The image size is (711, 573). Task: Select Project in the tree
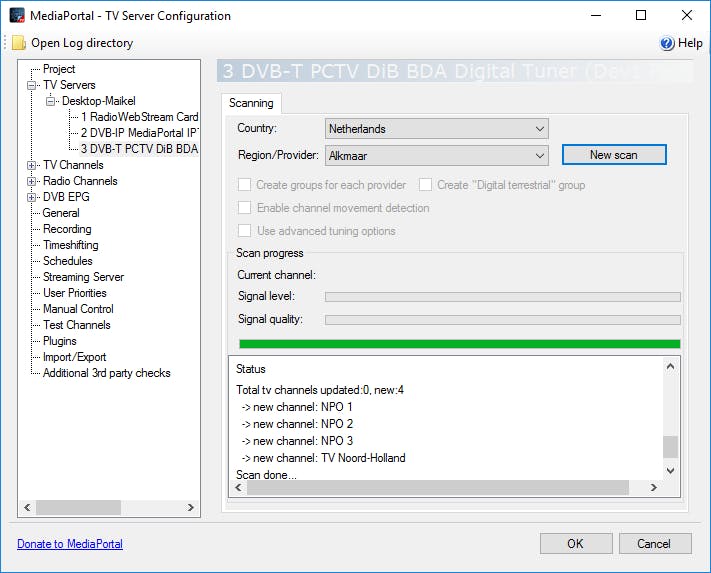[59, 69]
